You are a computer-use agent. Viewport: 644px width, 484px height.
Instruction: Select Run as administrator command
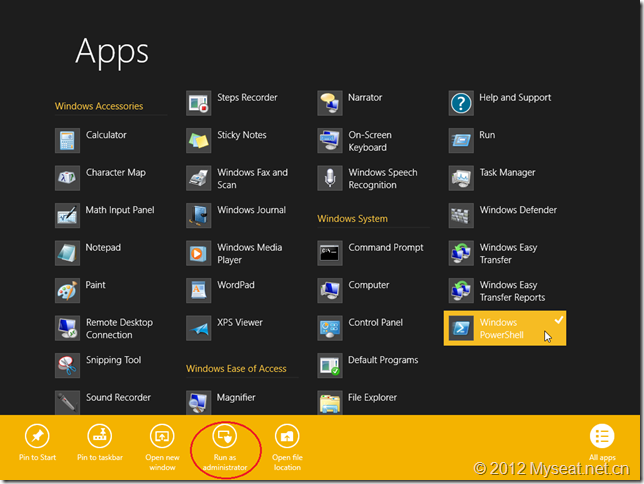tap(225, 448)
